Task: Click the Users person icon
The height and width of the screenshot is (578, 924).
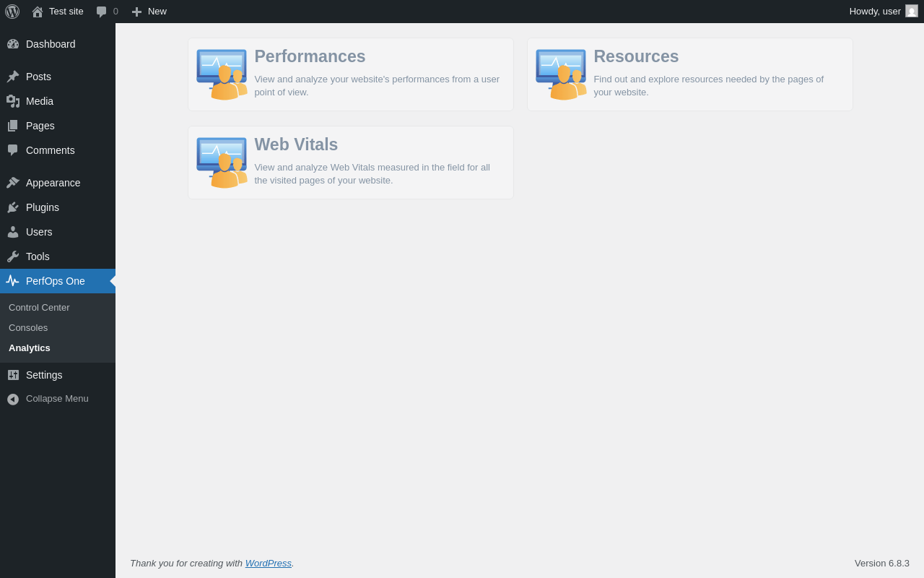Action: (x=13, y=232)
